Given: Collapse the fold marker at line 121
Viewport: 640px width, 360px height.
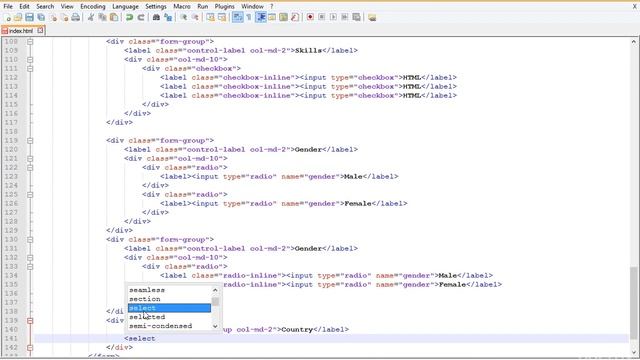Looking at the screenshot, I should (30, 158).
